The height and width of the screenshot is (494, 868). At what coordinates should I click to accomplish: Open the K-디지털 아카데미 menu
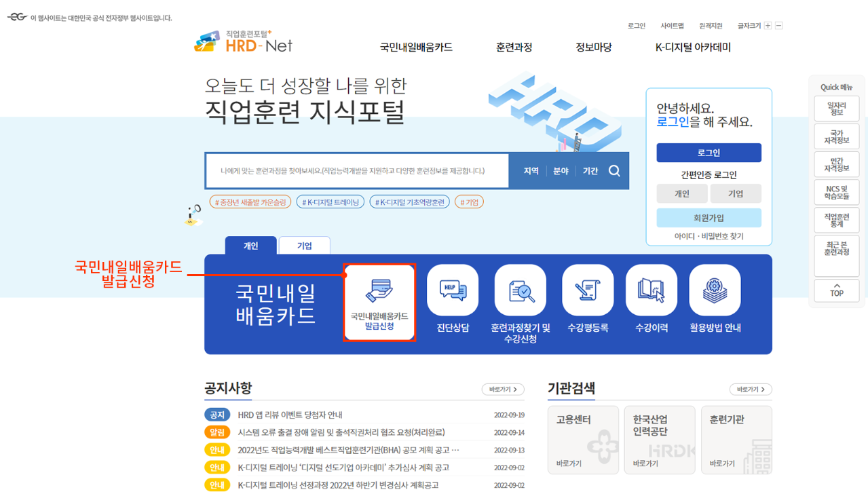(x=693, y=47)
